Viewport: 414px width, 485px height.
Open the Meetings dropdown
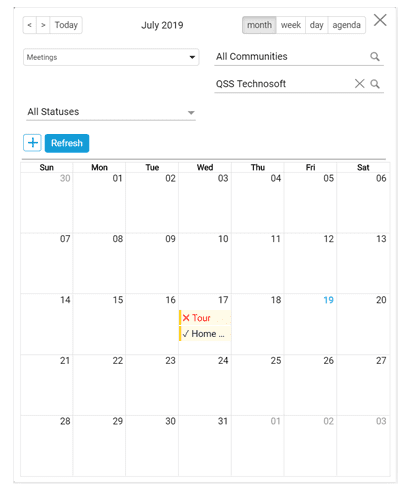tap(111, 57)
